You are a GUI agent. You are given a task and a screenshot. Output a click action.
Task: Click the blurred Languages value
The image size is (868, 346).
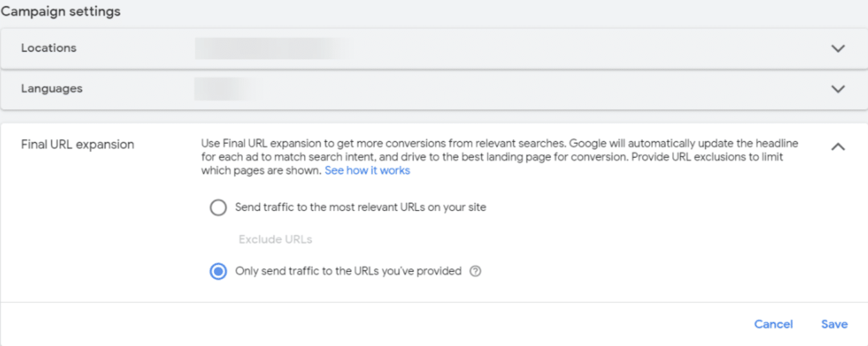point(225,89)
